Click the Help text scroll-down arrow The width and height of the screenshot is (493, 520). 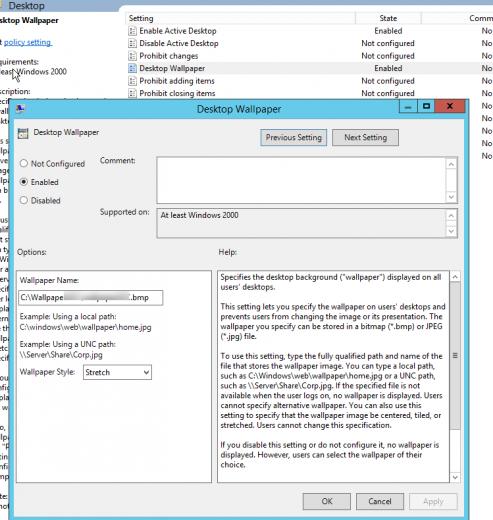pyautogui.click(x=455, y=477)
